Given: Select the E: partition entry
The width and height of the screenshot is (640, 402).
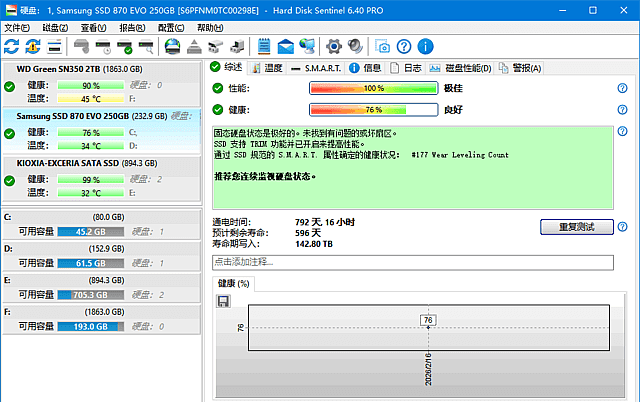Looking at the screenshot, I should (102, 288).
